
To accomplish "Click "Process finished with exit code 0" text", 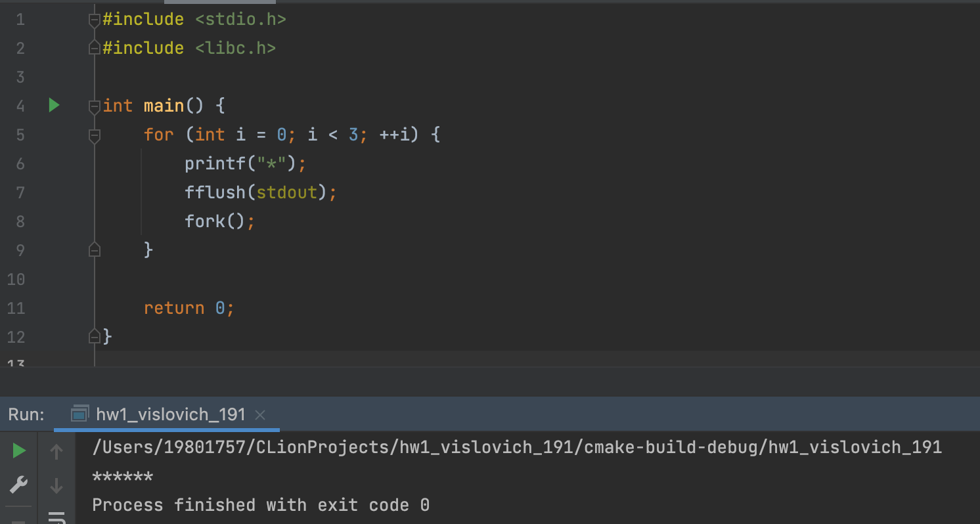I will coord(261,505).
